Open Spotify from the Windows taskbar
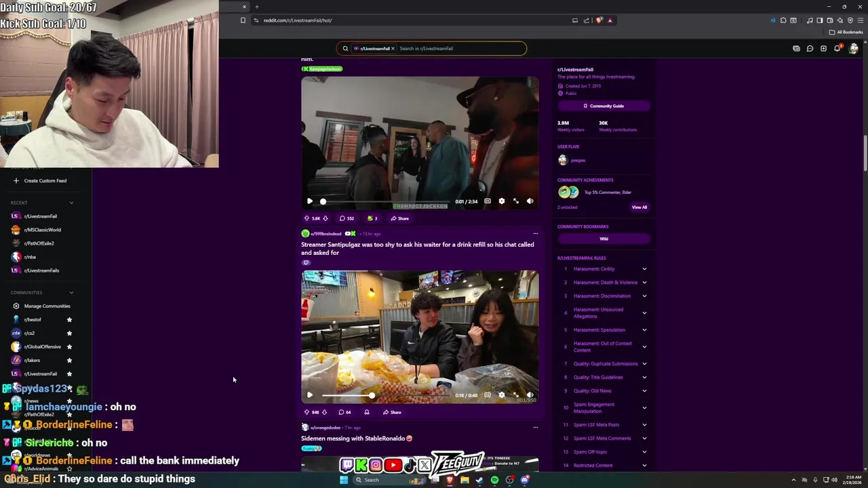 point(494,480)
